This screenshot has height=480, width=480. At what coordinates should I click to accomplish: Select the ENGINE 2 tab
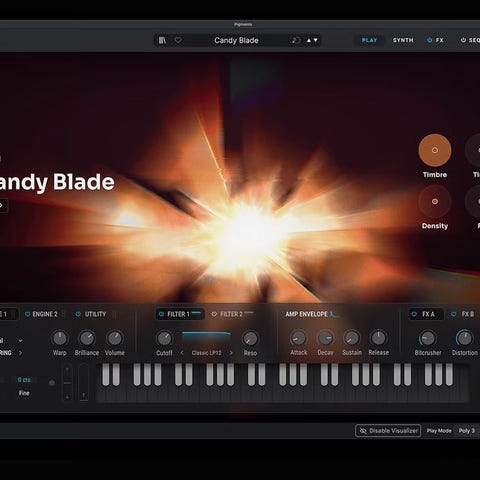[x=45, y=314]
